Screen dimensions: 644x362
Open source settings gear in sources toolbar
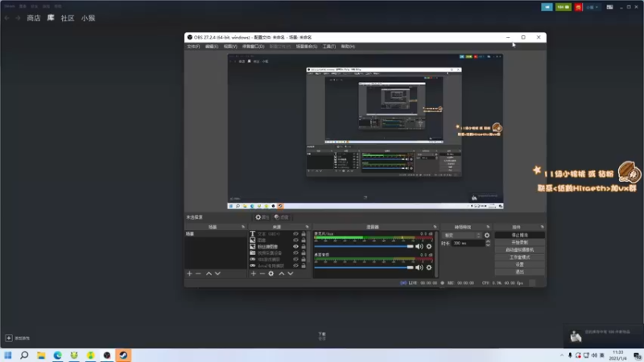tap(271, 274)
